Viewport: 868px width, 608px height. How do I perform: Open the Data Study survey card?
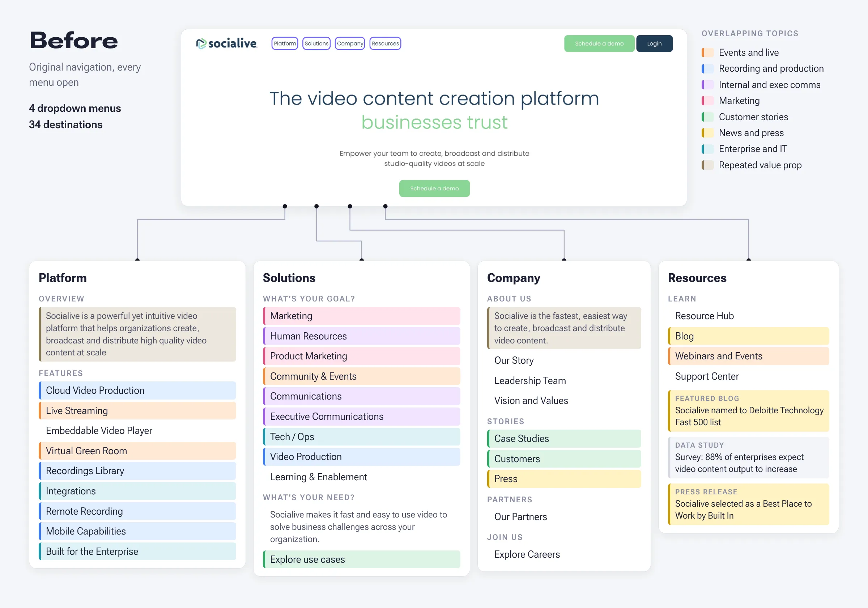[749, 457]
